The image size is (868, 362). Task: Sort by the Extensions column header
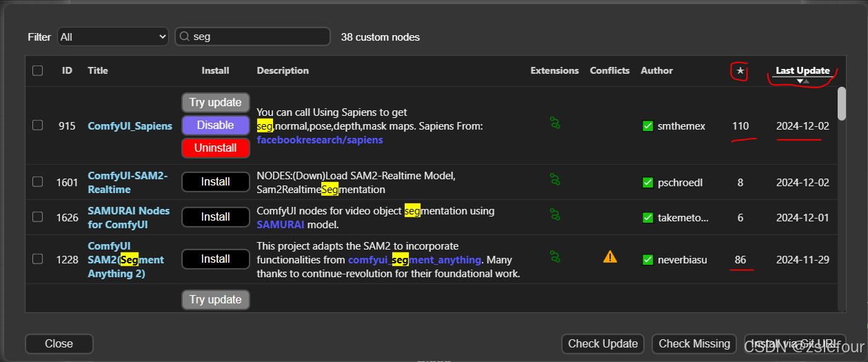(555, 70)
